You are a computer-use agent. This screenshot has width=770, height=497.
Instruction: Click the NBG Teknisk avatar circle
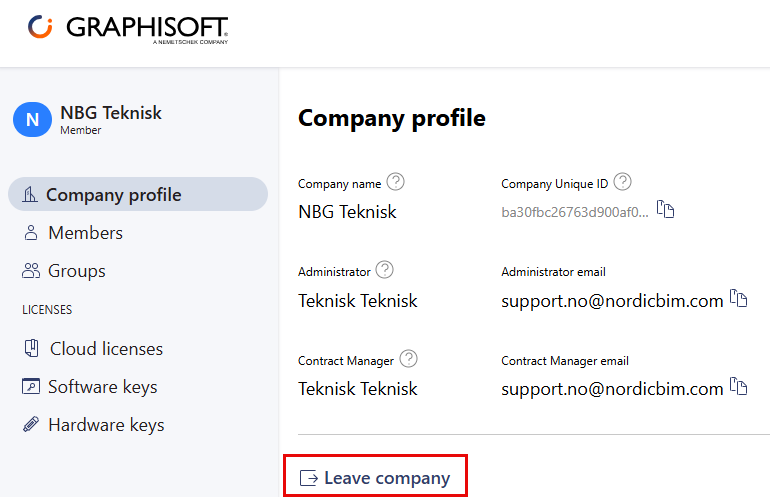(x=32, y=119)
